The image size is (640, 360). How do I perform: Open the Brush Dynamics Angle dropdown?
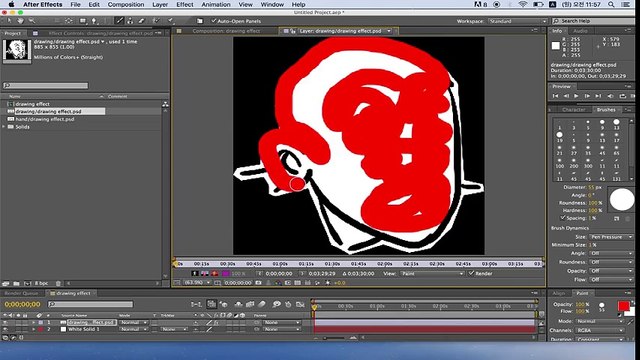point(611,253)
